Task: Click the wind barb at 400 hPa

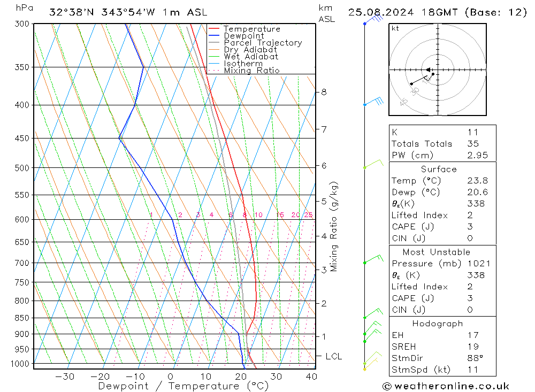Action: (x=373, y=101)
